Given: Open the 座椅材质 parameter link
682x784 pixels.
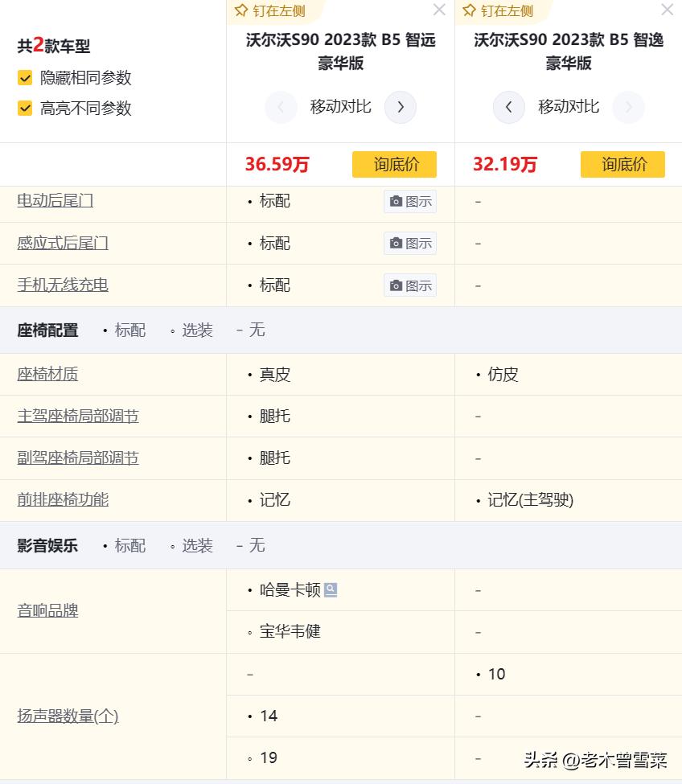Looking at the screenshot, I should pos(47,374).
